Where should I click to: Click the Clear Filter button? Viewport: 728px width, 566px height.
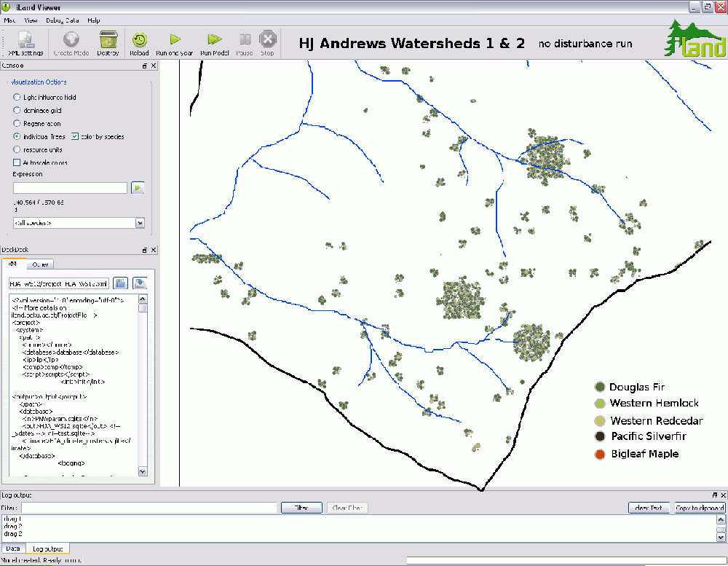[347, 508]
